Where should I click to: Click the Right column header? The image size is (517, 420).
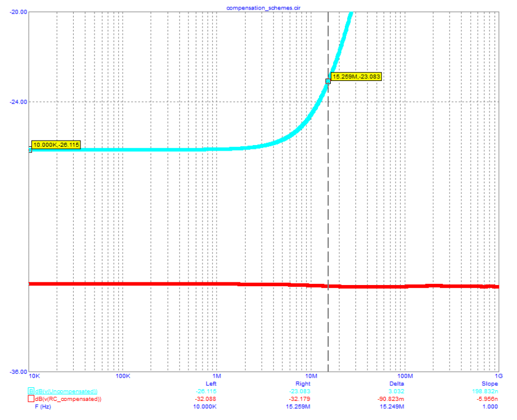(x=303, y=383)
